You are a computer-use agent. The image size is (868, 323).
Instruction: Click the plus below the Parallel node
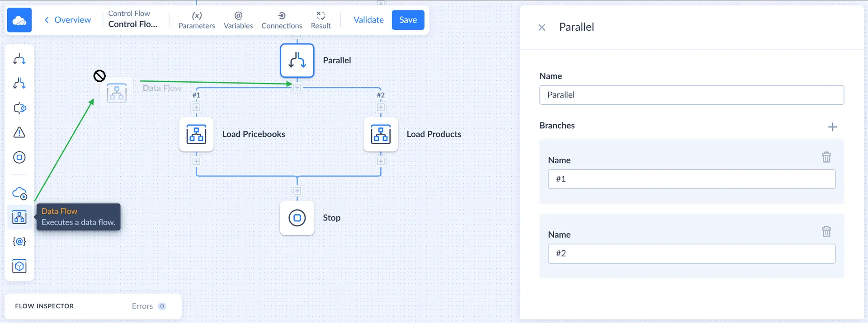pos(297,88)
